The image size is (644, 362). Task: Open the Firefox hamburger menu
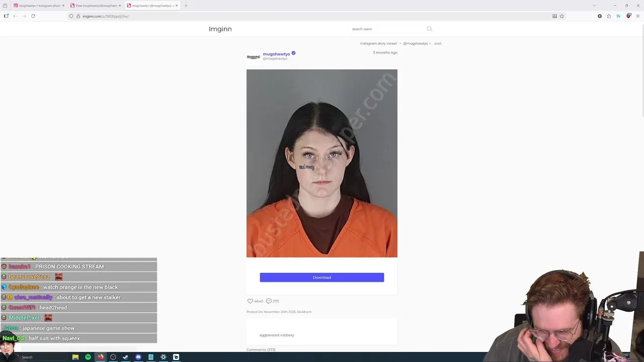click(638, 16)
